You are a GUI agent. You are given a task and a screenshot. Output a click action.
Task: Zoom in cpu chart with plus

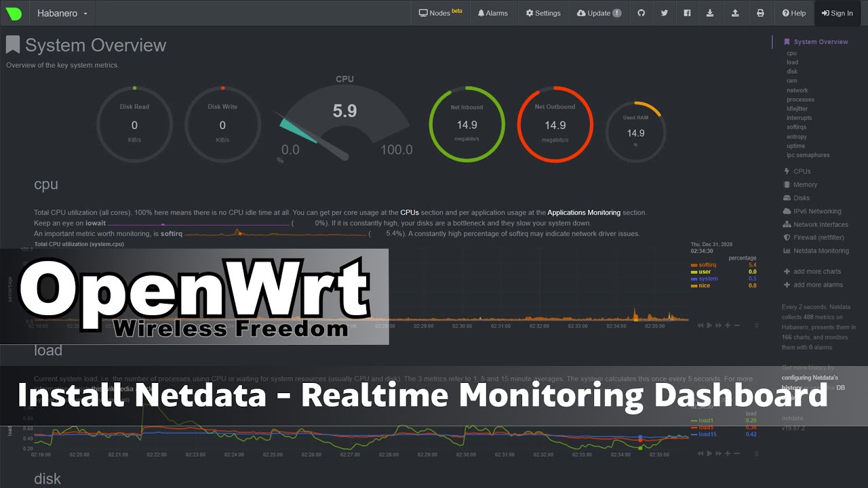(x=728, y=325)
